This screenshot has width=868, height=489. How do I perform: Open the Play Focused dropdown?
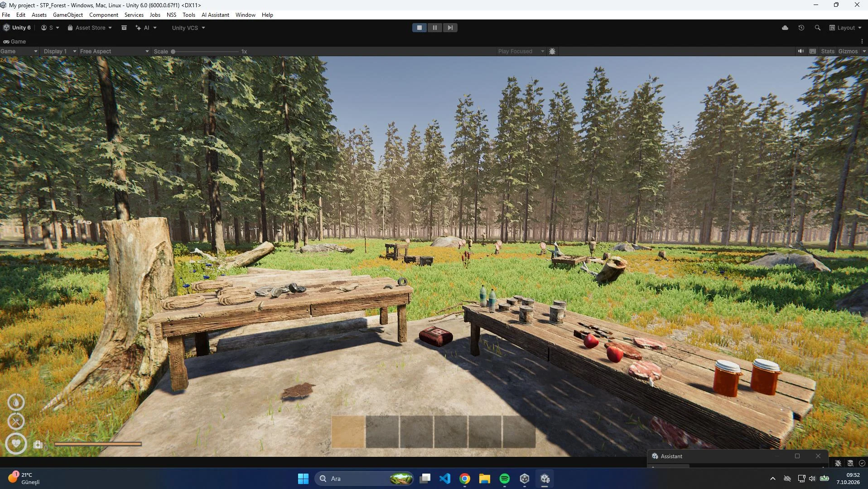[521, 51]
